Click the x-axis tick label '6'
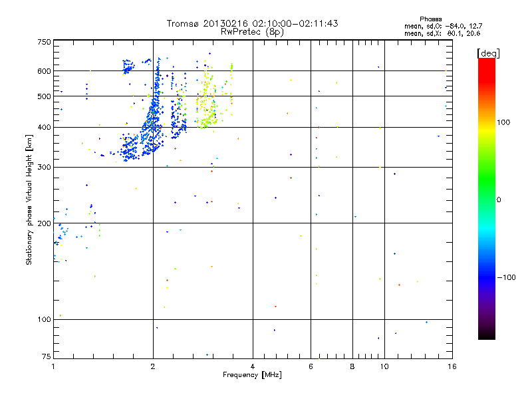532x399 pixels. click(x=311, y=366)
